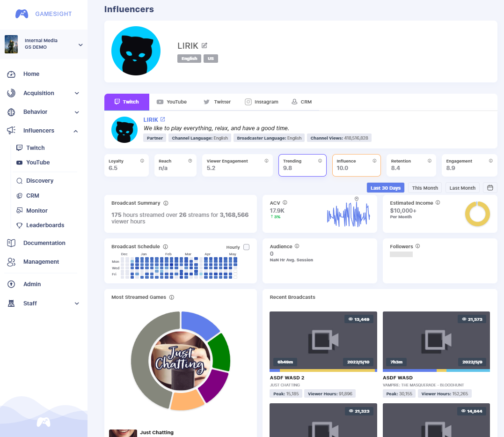Screen dimensions: 504x437
Task: Click the Estimated Income donut chart
Action: (x=477, y=214)
